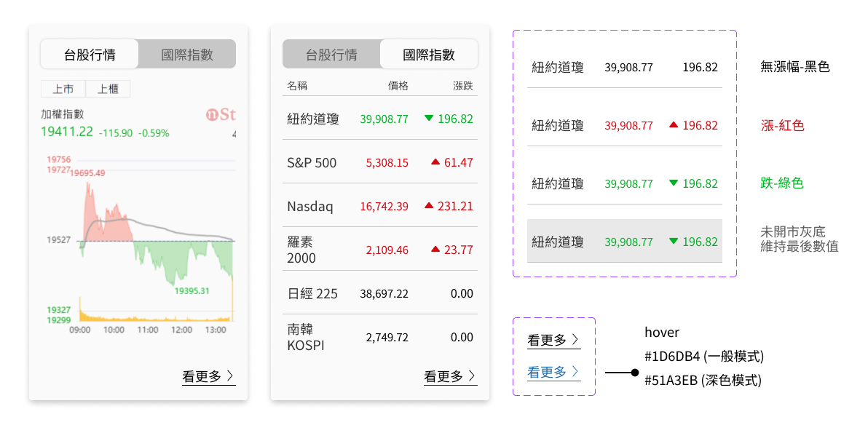Click the hover annotation heading
This screenshot has height=425, width=868.
pyautogui.click(x=661, y=332)
